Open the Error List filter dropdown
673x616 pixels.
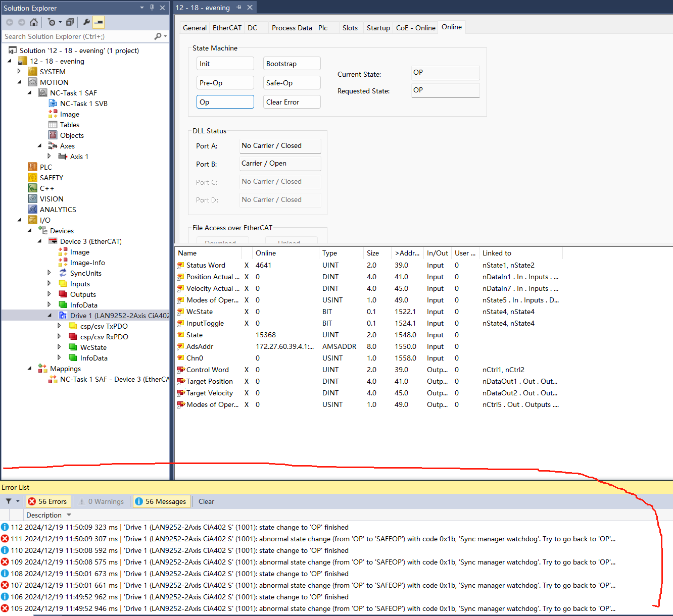[x=18, y=501]
